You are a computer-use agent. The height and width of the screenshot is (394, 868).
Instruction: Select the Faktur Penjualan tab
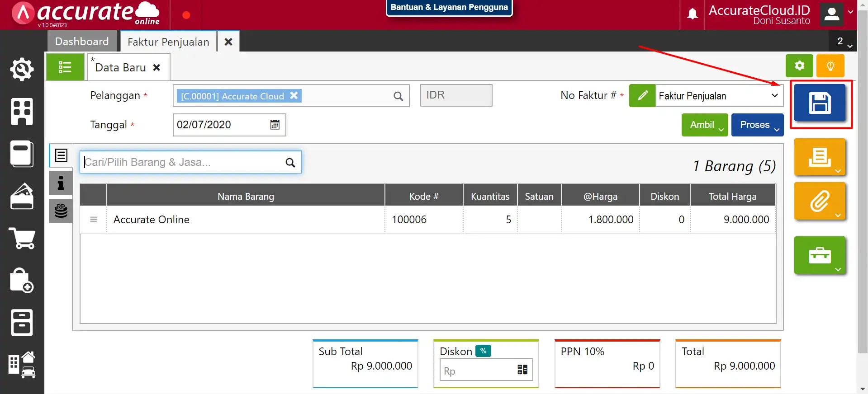tap(168, 42)
